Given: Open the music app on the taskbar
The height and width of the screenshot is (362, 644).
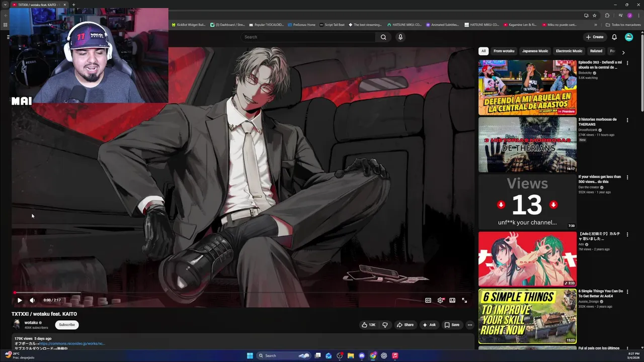Looking at the screenshot, I should [x=395, y=355].
